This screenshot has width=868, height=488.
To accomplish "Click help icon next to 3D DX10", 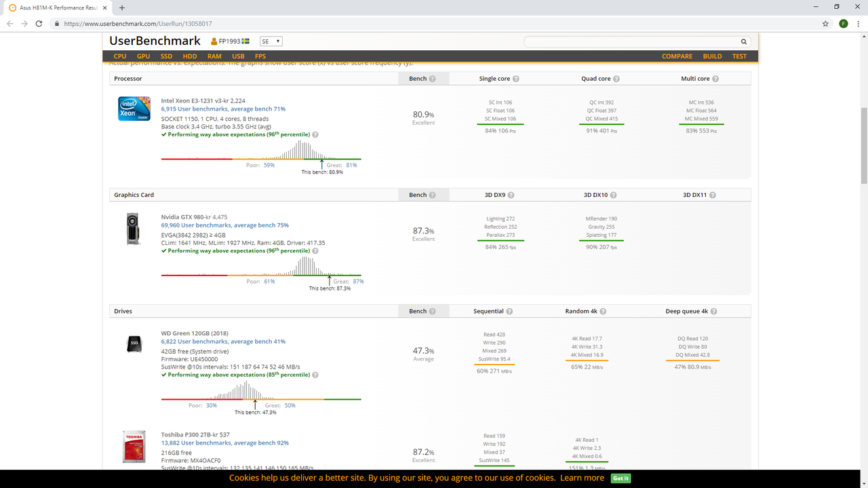I will tap(613, 195).
